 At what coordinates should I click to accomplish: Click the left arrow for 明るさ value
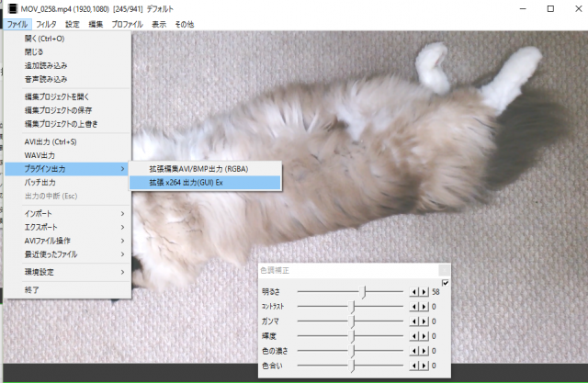tap(413, 291)
